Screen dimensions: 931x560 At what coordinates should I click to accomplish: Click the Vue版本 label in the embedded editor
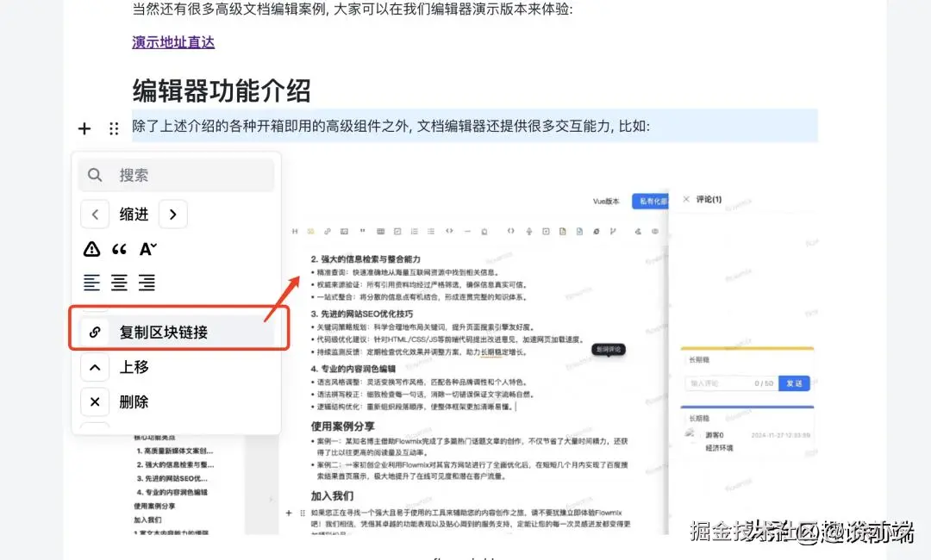[606, 201]
